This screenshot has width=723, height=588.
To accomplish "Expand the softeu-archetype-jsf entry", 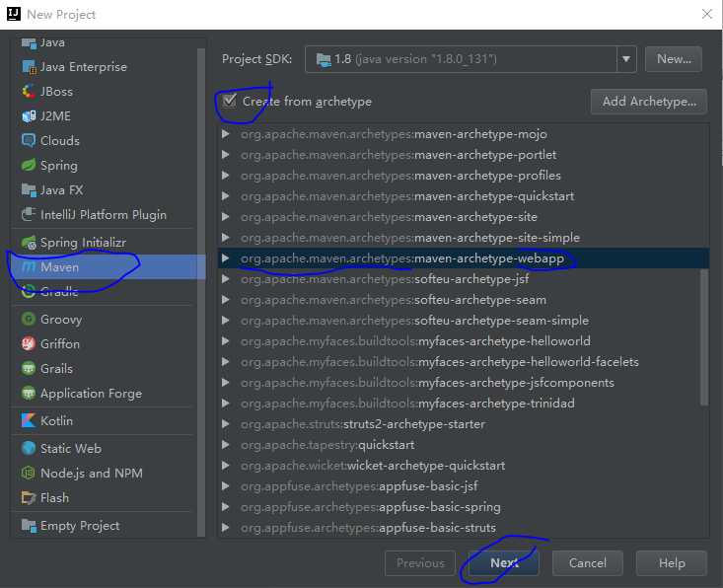I will tap(226, 279).
